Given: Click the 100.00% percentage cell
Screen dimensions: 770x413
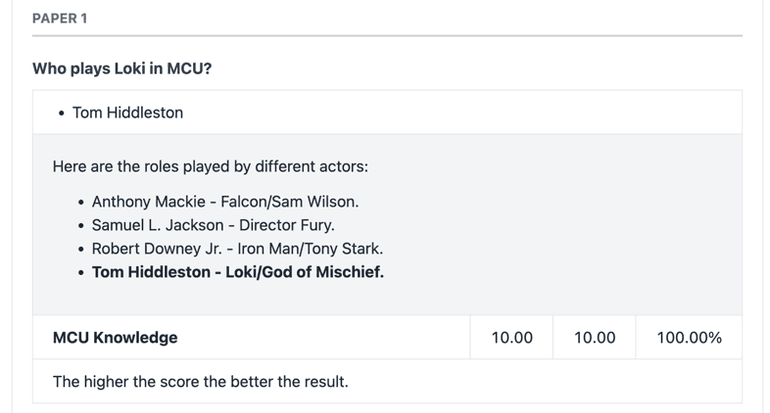Looking at the screenshot, I should (x=689, y=337).
